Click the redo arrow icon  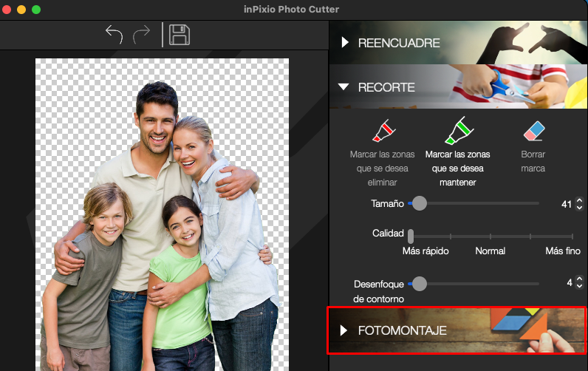tap(141, 35)
